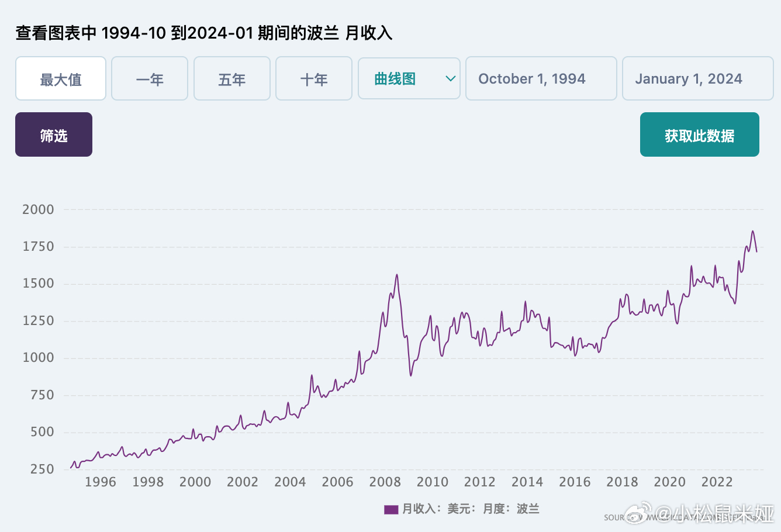This screenshot has width=781, height=532.
Task: Click the 2010 label on the x-axis
Action: (x=432, y=482)
